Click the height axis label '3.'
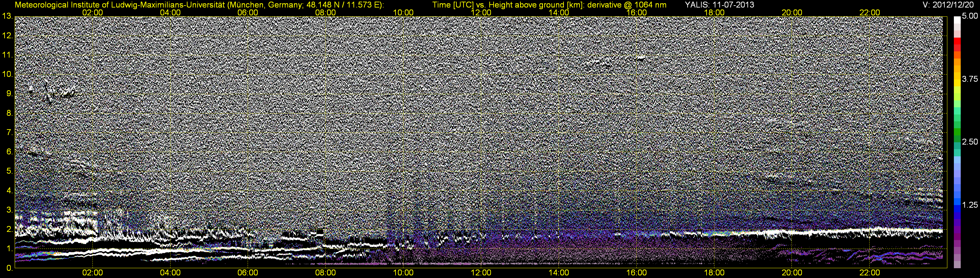This screenshot has height=278, width=980. (9, 210)
